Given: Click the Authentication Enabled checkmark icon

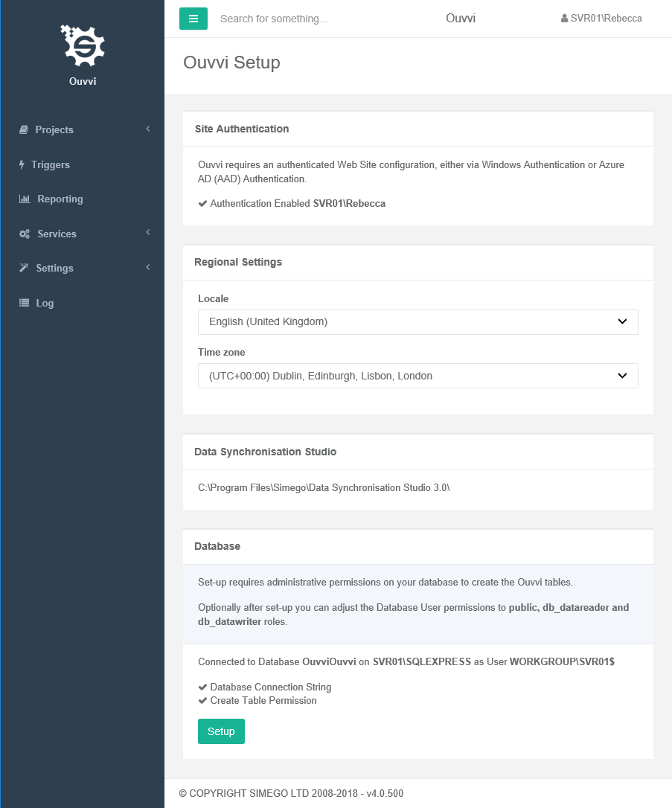Looking at the screenshot, I should [202, 204].
